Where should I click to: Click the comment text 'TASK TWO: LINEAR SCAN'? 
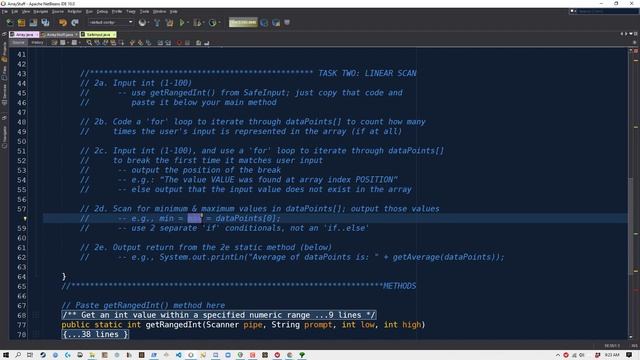[367, 73]
